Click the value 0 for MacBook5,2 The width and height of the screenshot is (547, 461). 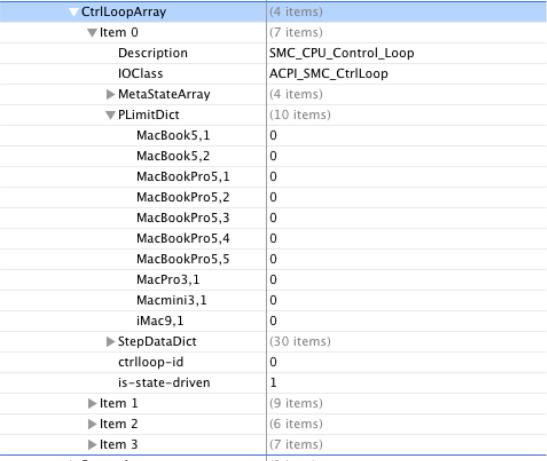273,156
